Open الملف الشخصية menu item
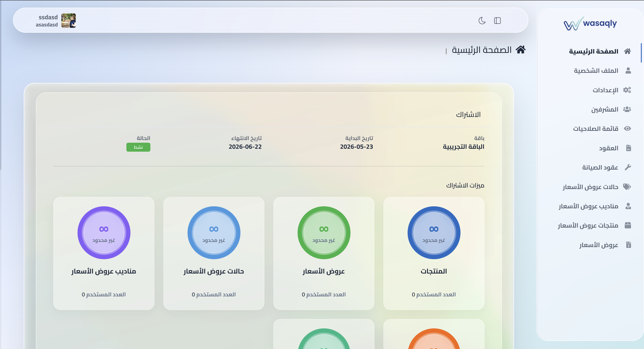Image resolution: width=644 pixels, height=349 pixels. (x=596, y=71)
